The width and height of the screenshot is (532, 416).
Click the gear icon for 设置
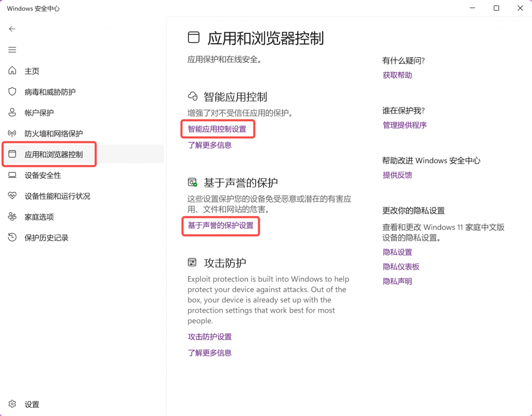(12, 404)
